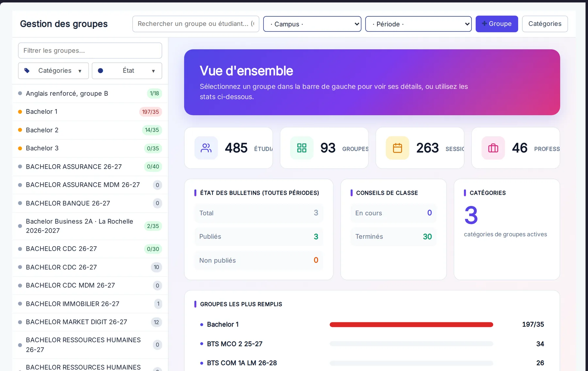The image size is (588, 371).
Task: Click the large 3 in Catégories card
Action: click(x=471, y=215)
